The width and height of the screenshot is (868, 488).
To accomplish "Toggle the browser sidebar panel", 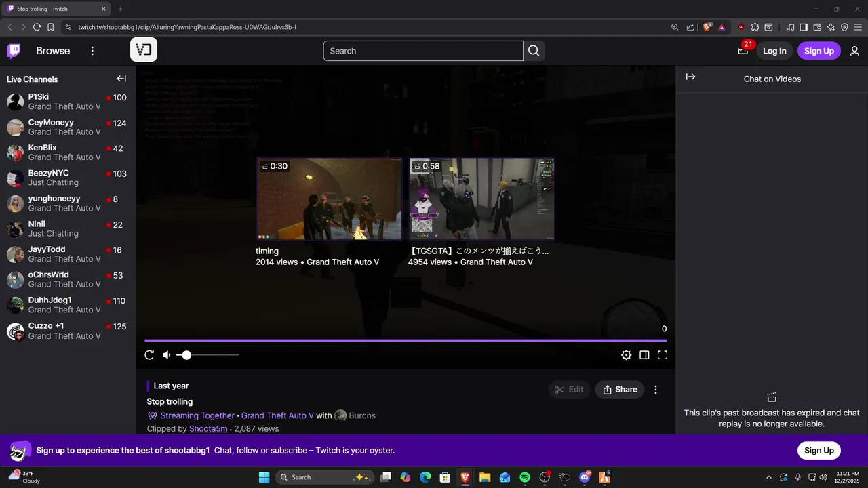I will 804,27.
